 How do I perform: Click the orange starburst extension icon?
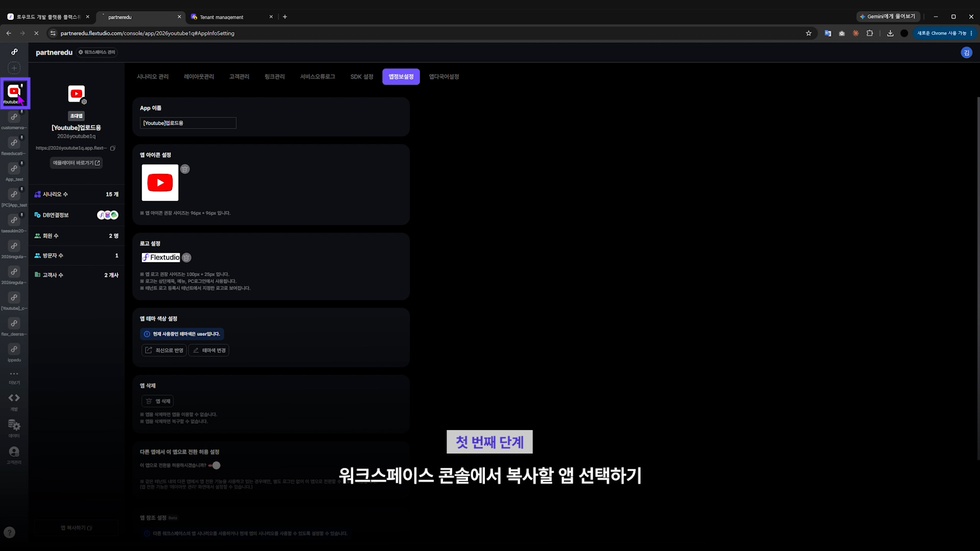(x=856, y=33)
